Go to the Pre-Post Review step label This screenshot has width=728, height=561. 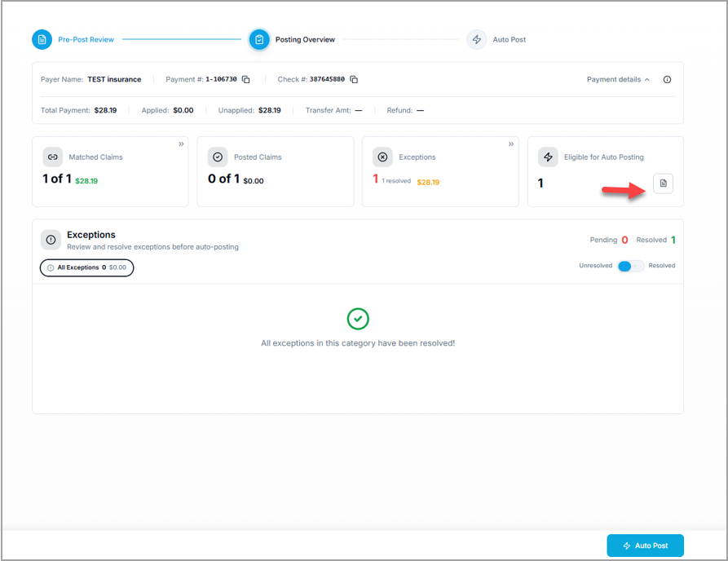86,39
